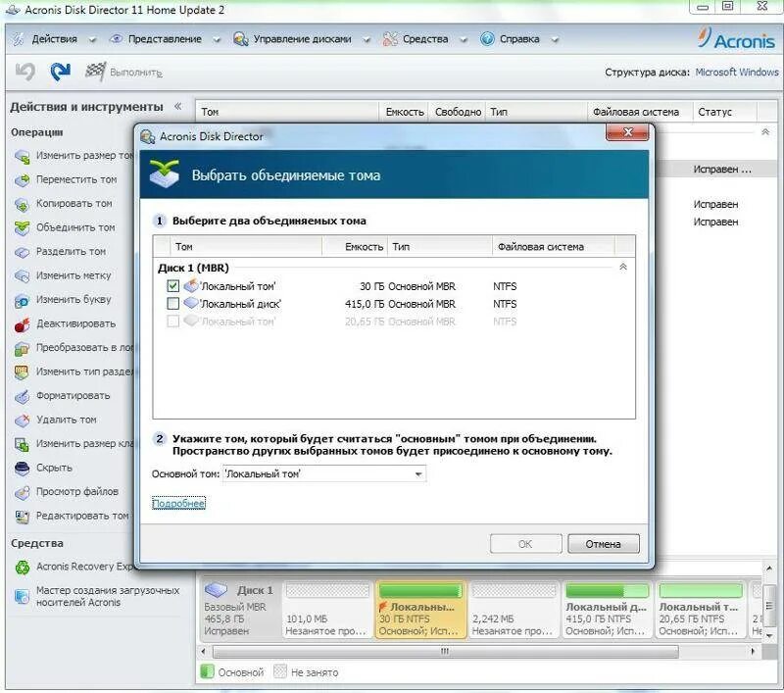Select the 415,0 ГБ NTFS partition block
The height and width of the screenshot is (693, 784).
(607, 610)
